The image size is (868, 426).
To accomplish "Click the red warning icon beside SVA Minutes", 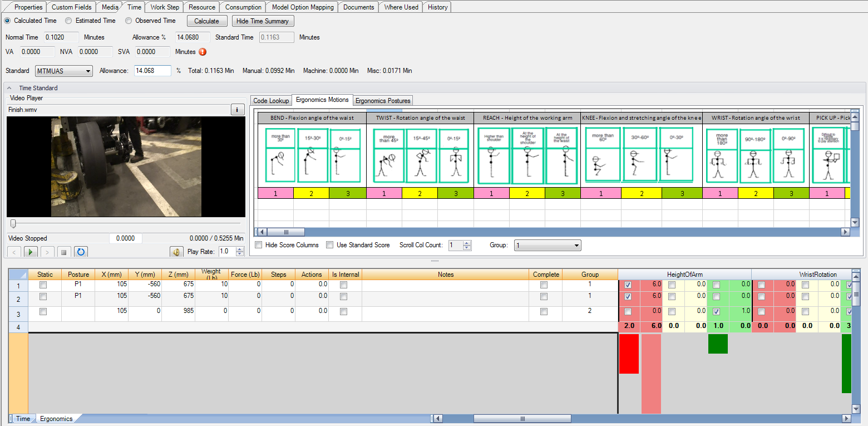I will 203,52.
